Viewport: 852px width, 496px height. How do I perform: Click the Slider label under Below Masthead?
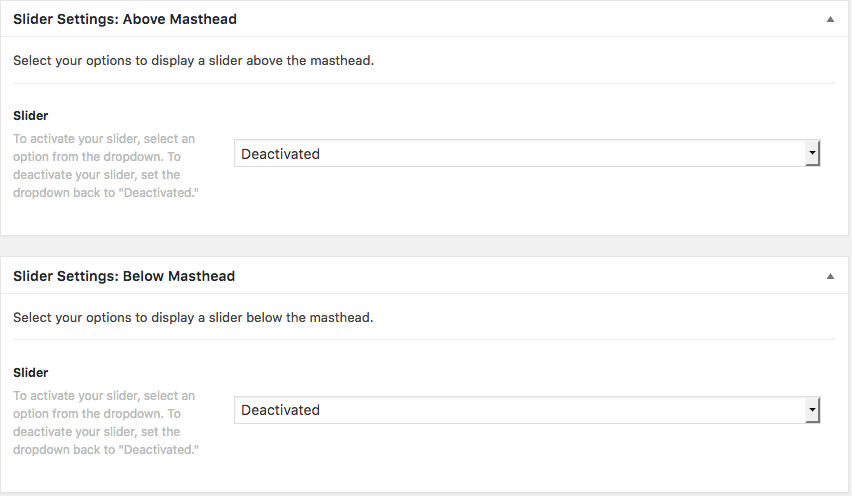click(31, 373)
